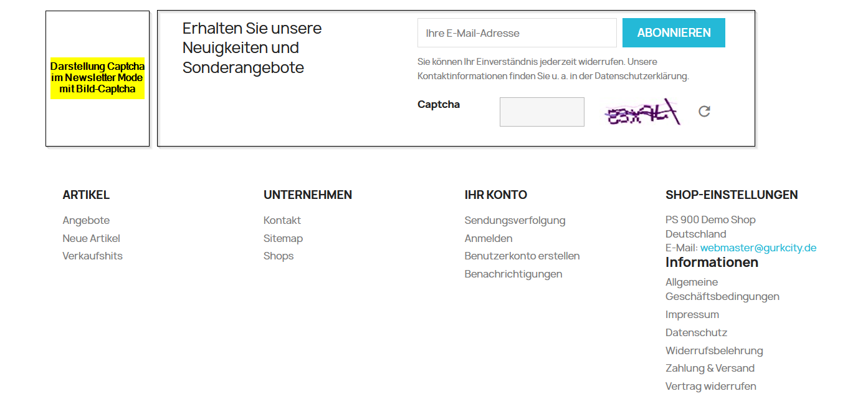Open the Shops link
This screenshot has height=401, width=868.
(x=278, y=256)
